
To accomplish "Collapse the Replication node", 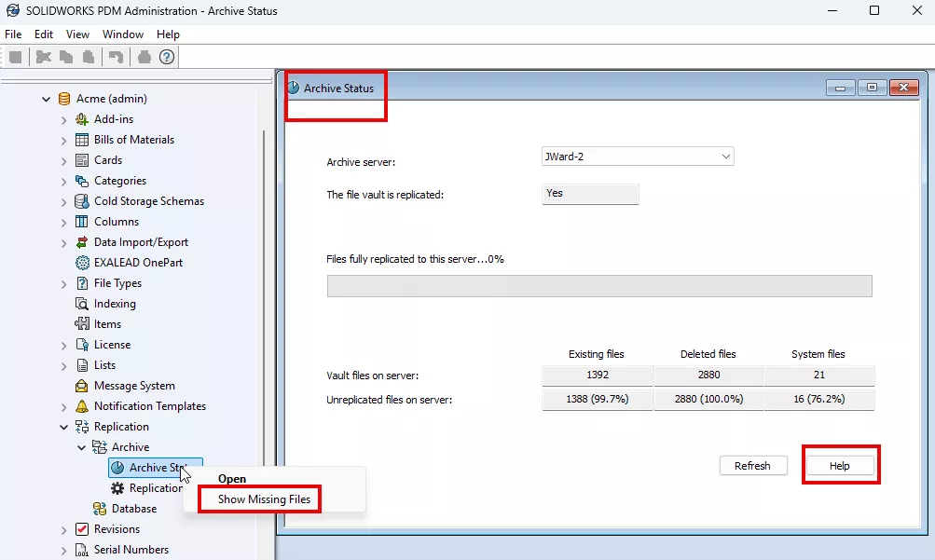I will [63, 427].
